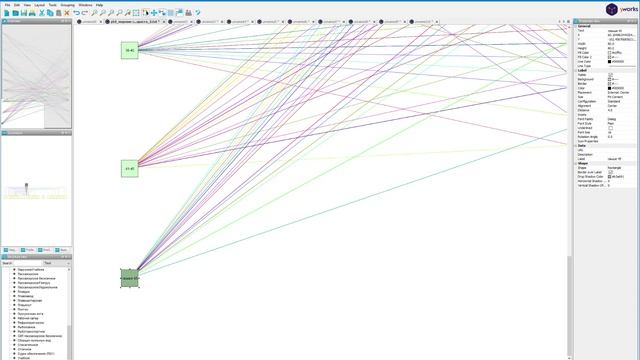Click the yWorks logo

click(621, 9)
